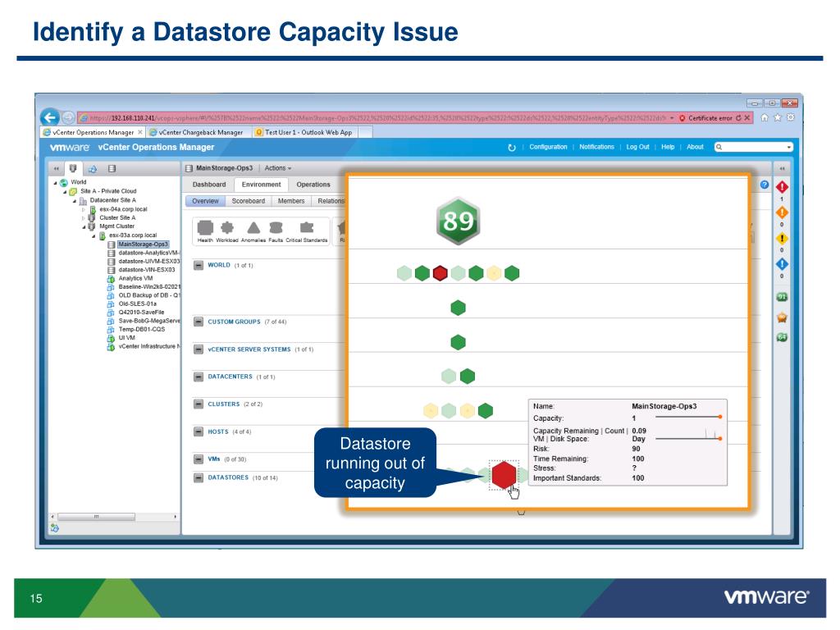The image size is (840, 630).
Task: Select the Analytics VM tree item
Action: pyautogui.click(x=135, y=279)
